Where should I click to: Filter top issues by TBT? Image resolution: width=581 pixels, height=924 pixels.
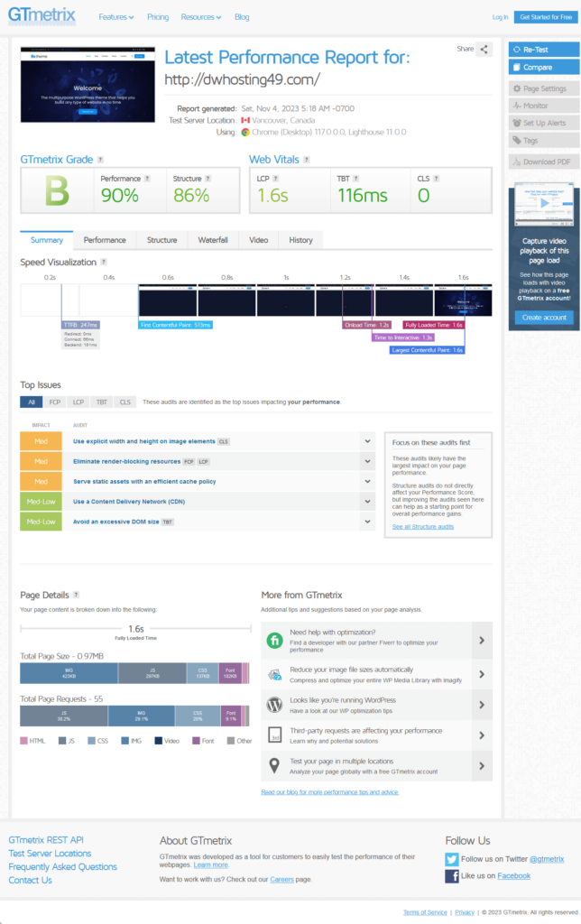click(x=101, y=402)
